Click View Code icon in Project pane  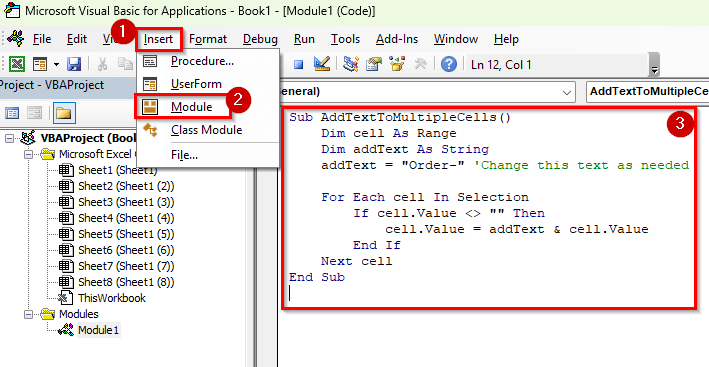[x=12, y=113]
